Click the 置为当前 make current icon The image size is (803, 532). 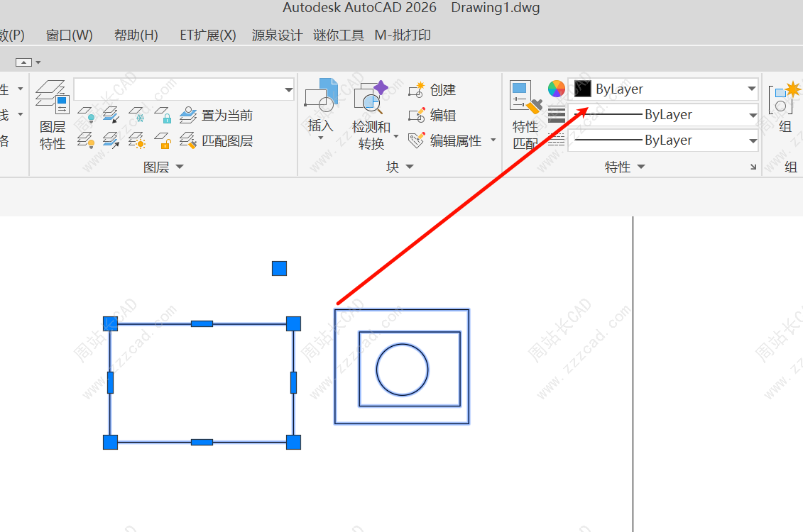pos(188,115)
